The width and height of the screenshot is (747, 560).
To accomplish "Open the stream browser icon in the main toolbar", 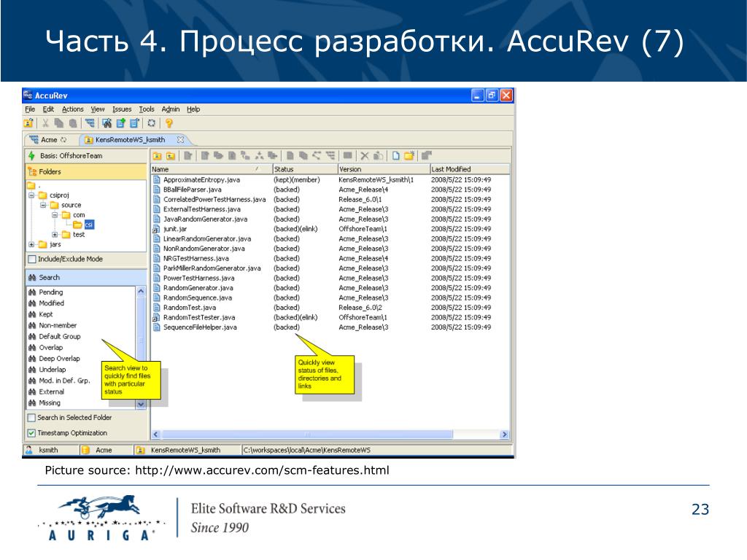I will [90, 123].
